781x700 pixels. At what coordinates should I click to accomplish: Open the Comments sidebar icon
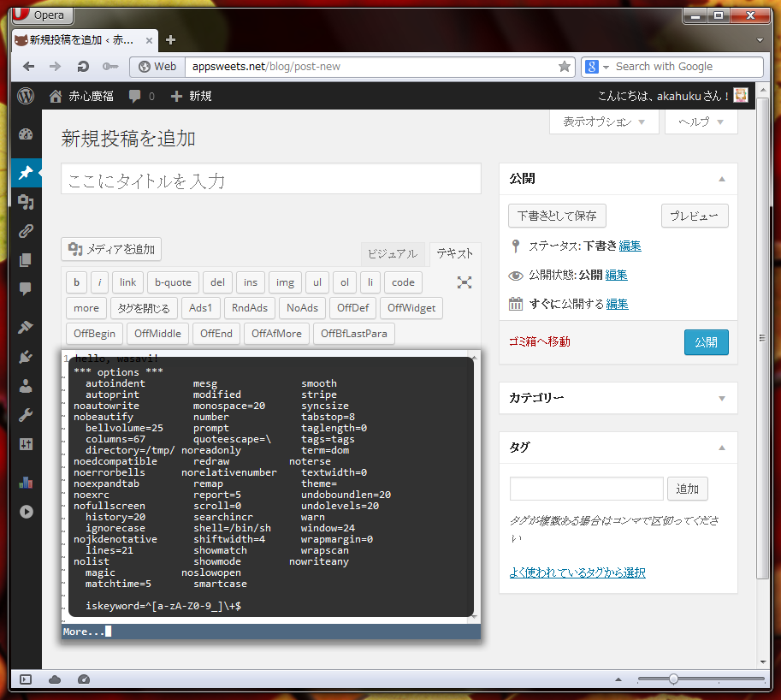coord(26,289)
